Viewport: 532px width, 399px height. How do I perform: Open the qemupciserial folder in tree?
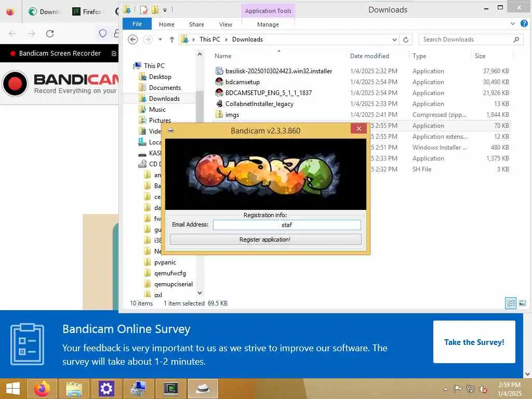(x=173, y=284)
